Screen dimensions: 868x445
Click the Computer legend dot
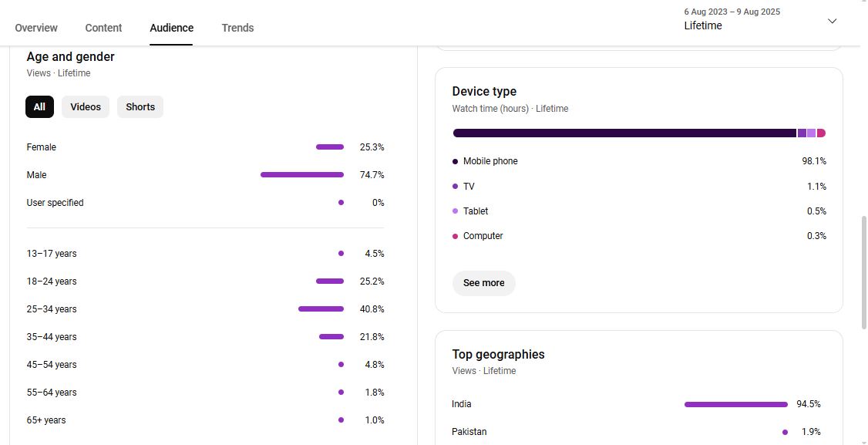pyautogui.click(x=456, y=236)
